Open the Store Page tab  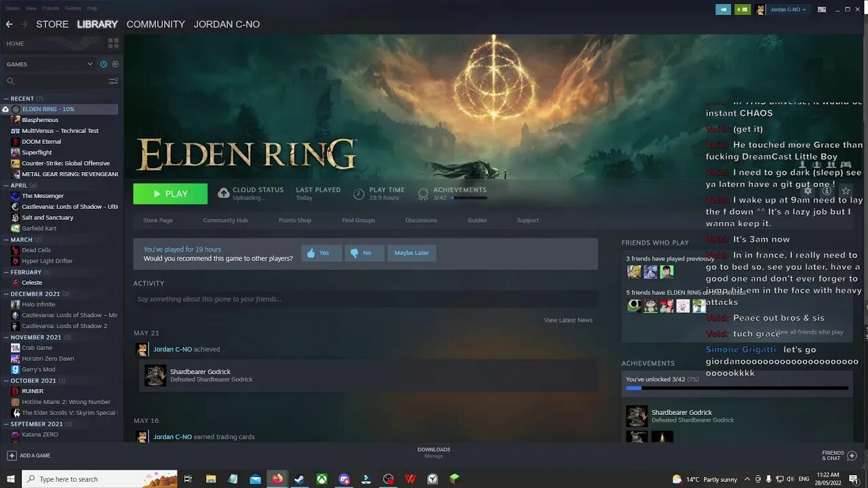[x=158, y=220]
